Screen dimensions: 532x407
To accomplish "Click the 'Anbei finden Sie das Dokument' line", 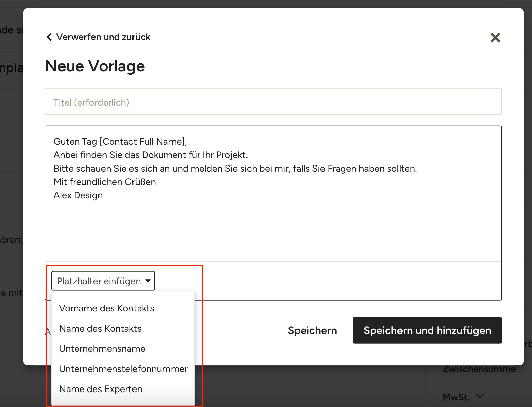I will (150, 155).
